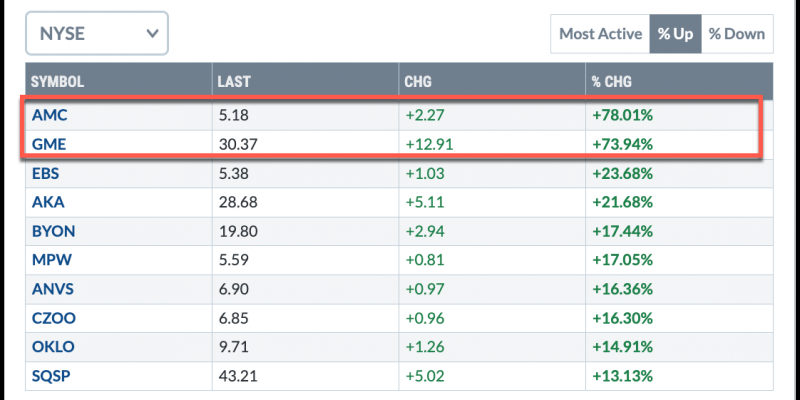This screenshot has width=800, height=400.
Task: Click the ANVS symbol link
Action: click(53, 289)
